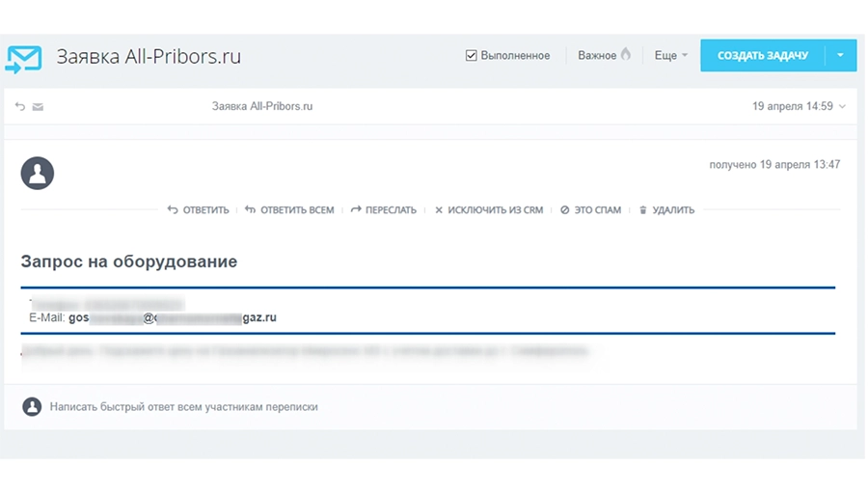Select Исключить из CRM
868x493 pixels.
[x=489, y=210]
